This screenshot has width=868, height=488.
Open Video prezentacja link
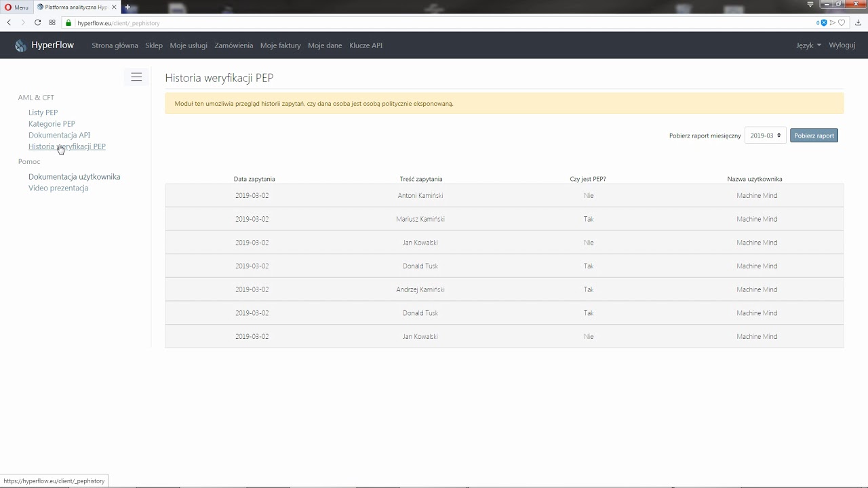coord(58,188)
